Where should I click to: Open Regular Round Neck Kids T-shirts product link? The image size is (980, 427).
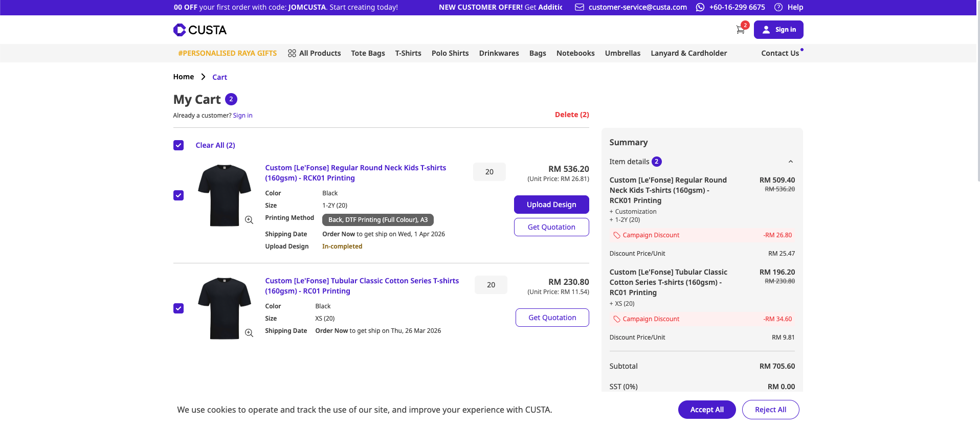(x=355, y=173)
